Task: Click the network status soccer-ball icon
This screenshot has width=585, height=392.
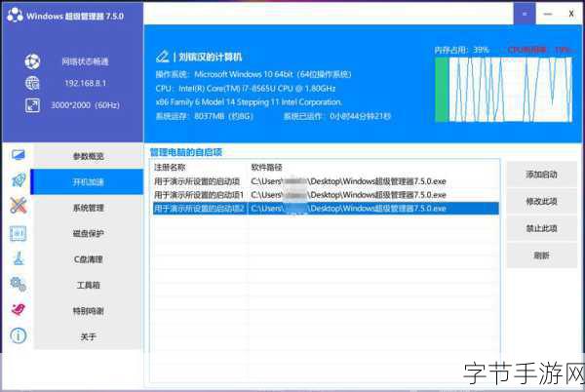Action: (x=32, y=61)
